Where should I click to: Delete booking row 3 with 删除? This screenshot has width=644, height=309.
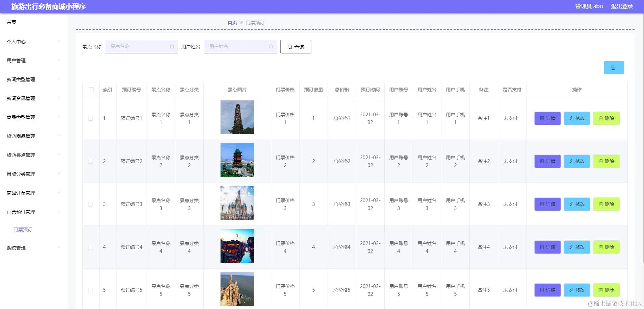606,204
